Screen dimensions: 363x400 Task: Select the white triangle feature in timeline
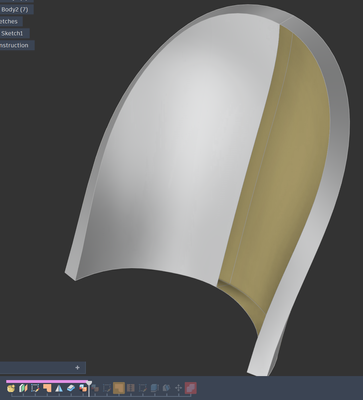coord(59,388)
